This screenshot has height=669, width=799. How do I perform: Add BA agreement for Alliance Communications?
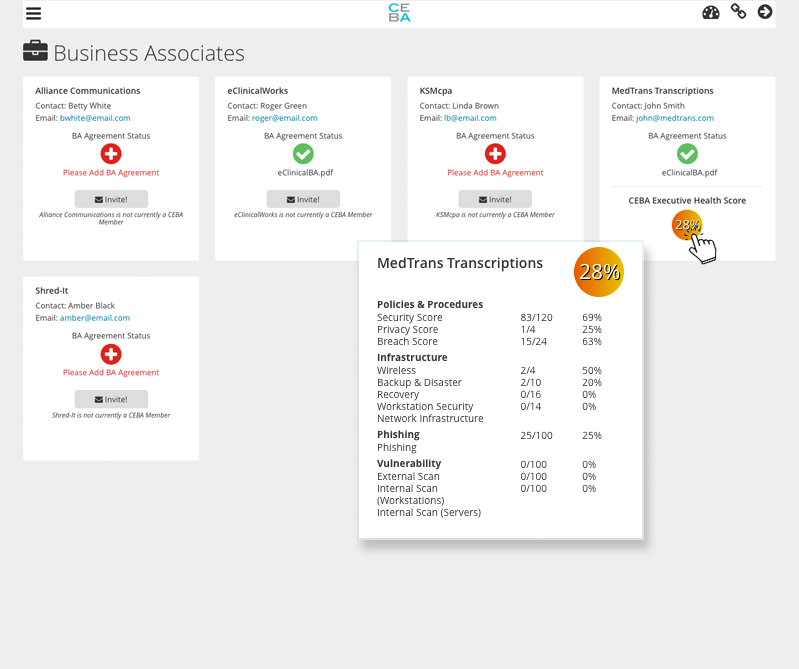point(111,153)
